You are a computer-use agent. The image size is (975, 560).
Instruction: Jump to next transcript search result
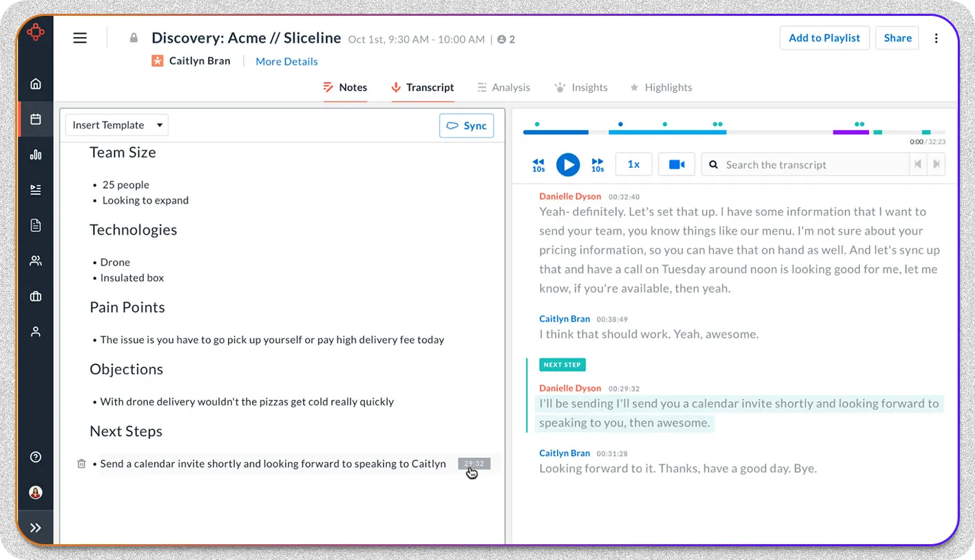click(x=936, y=164)
